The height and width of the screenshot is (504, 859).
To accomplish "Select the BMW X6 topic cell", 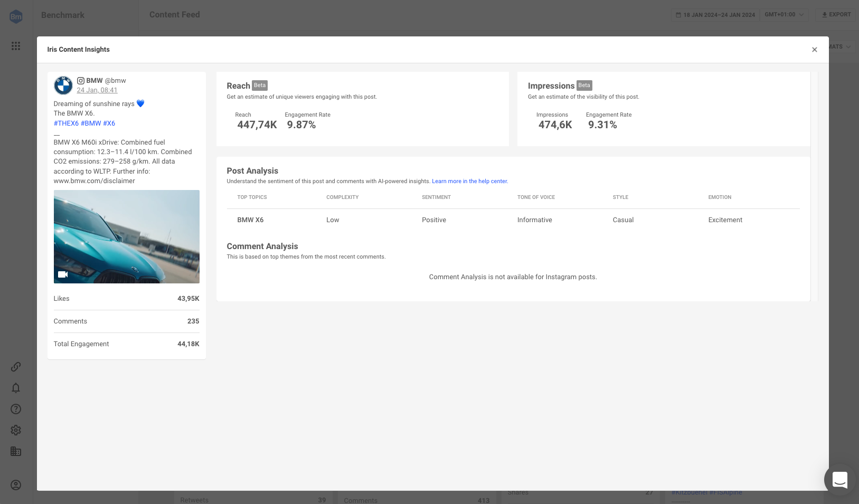I will coord(250,220).
